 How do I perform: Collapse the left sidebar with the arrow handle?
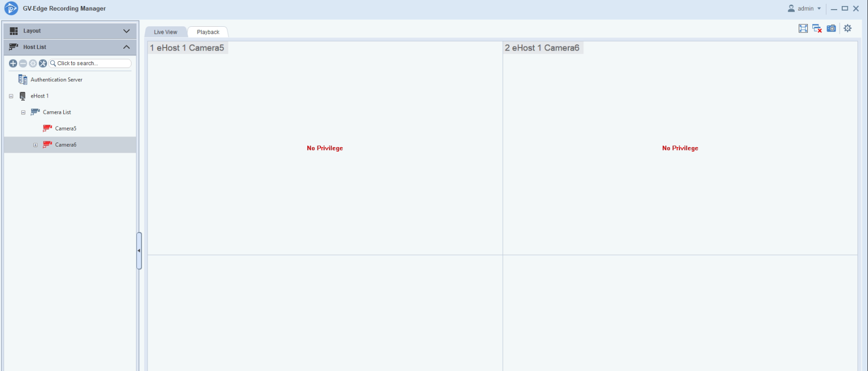139,251
